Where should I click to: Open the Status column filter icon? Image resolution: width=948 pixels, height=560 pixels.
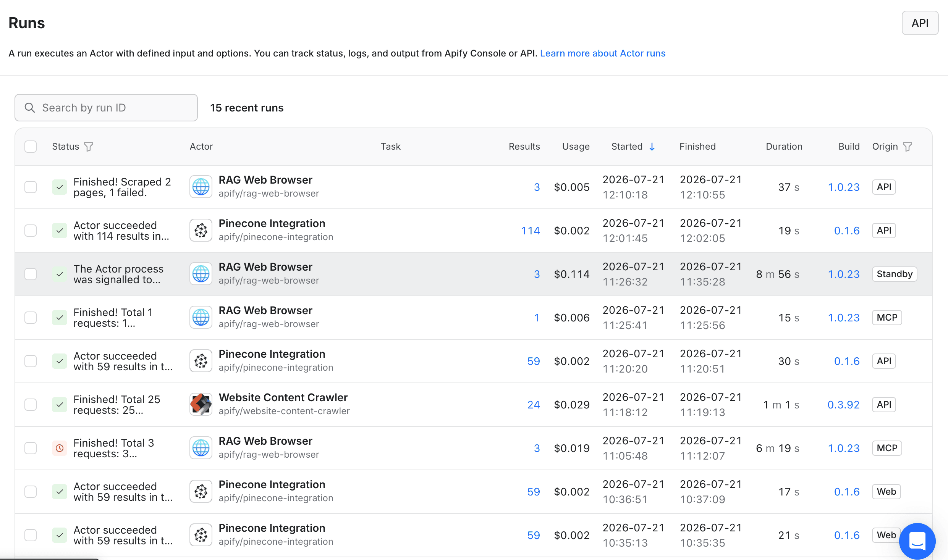[x=89, y=147]
